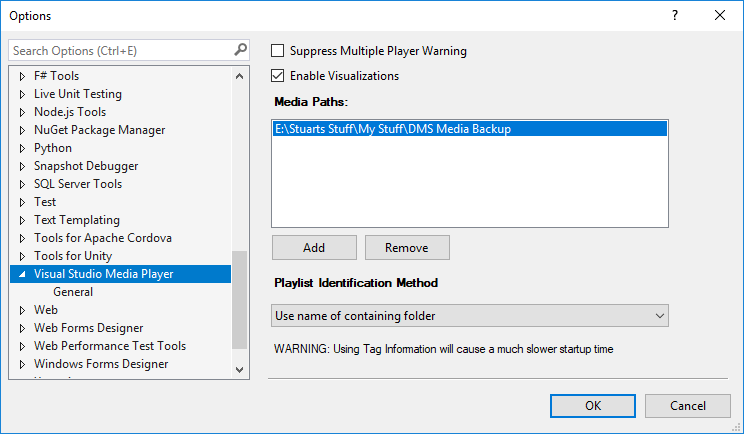Select the DMS Media Backup path entry
Viewport: 744px width, 434px height.
click(470, 129)
